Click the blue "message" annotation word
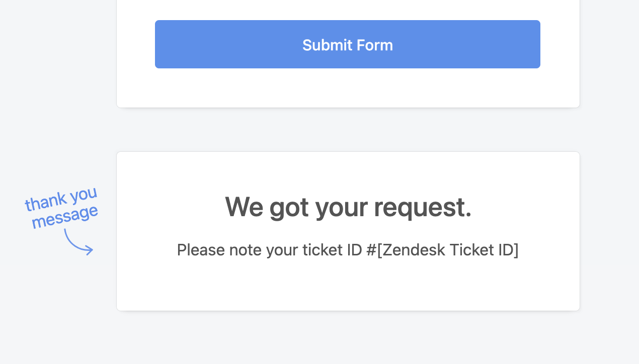The image size is (639, 364). pos(65,217)
